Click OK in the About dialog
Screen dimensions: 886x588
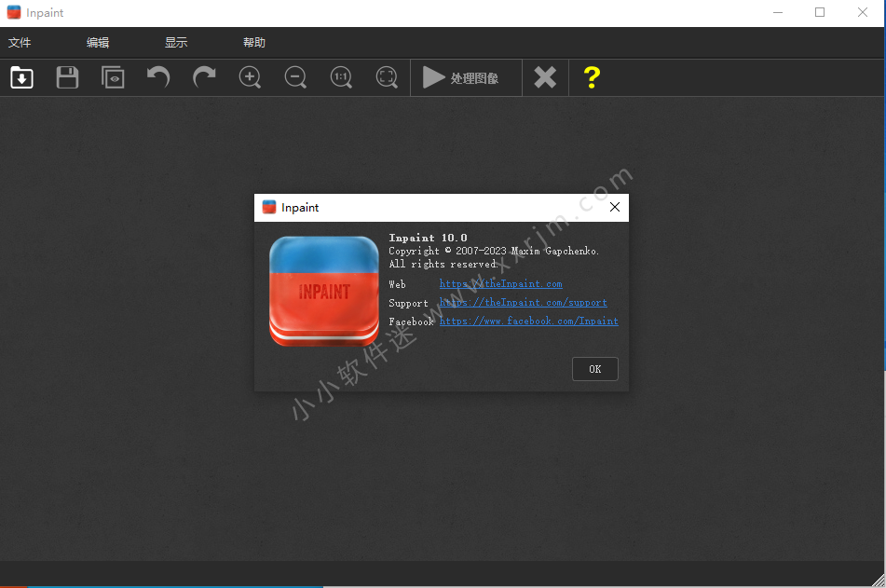click(x=595, y=369)
